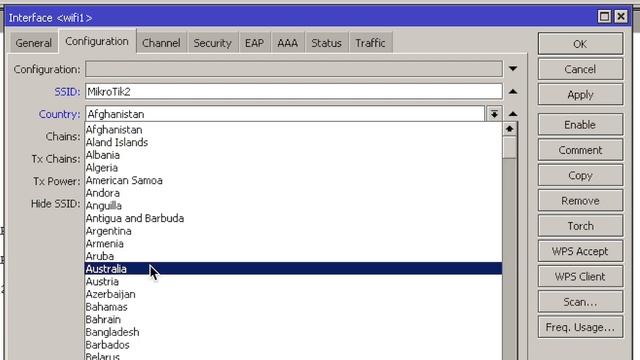The image size is (640, 360).
Task: Click the scrollbar up arrow in country list
Action: (509, 129)
